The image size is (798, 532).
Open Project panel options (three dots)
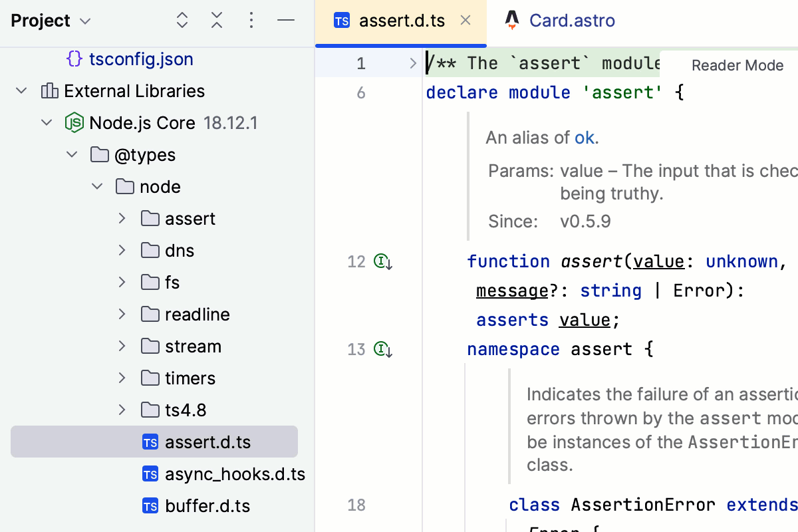click(x=251, y=21)
